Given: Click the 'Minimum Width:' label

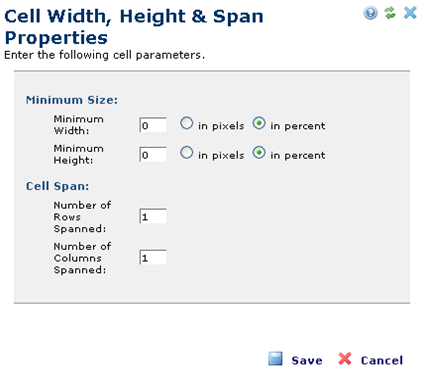Looking at the screenshot, I should click(79, 125).
